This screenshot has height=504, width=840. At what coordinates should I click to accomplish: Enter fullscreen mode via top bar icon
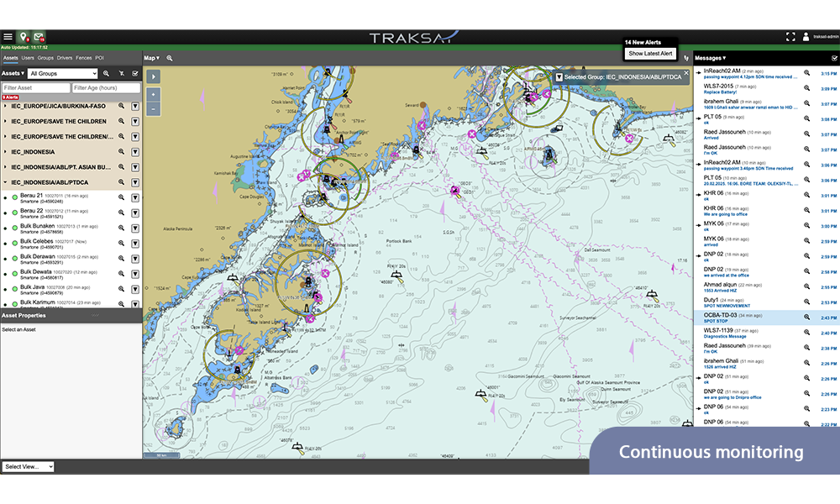click(x=790, y=37)
